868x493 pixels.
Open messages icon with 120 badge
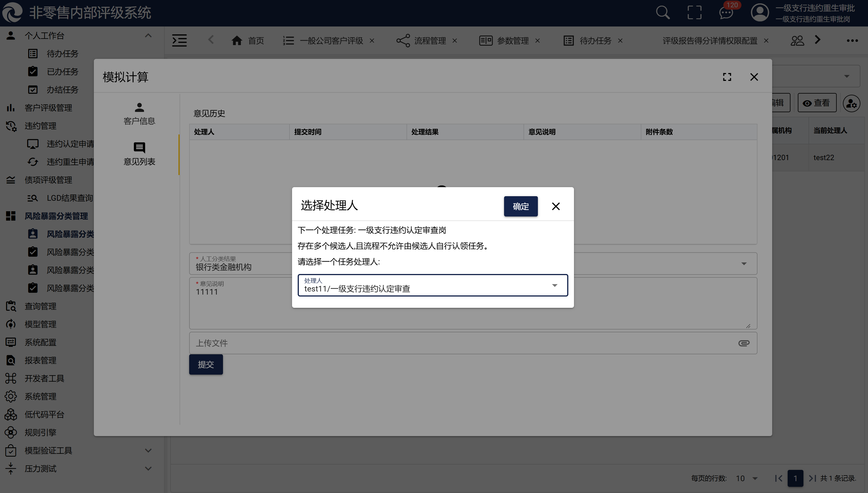pyautogui.click(x=726, y=13)
